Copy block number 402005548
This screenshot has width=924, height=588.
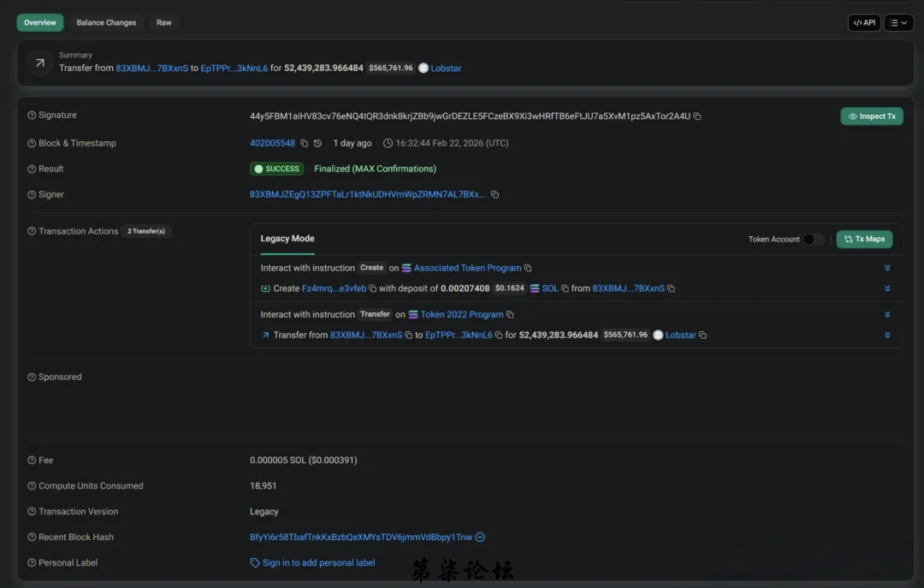point(305,144)
